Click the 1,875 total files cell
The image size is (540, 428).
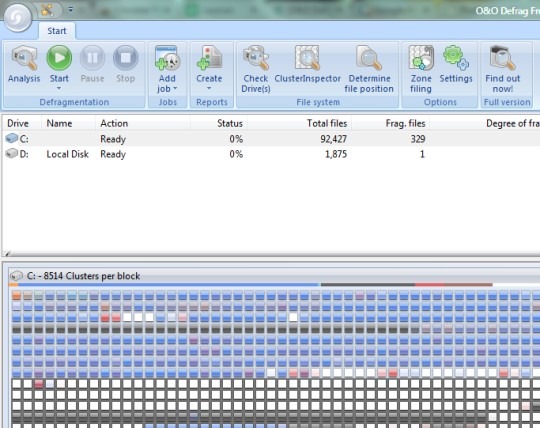(336, 154)
